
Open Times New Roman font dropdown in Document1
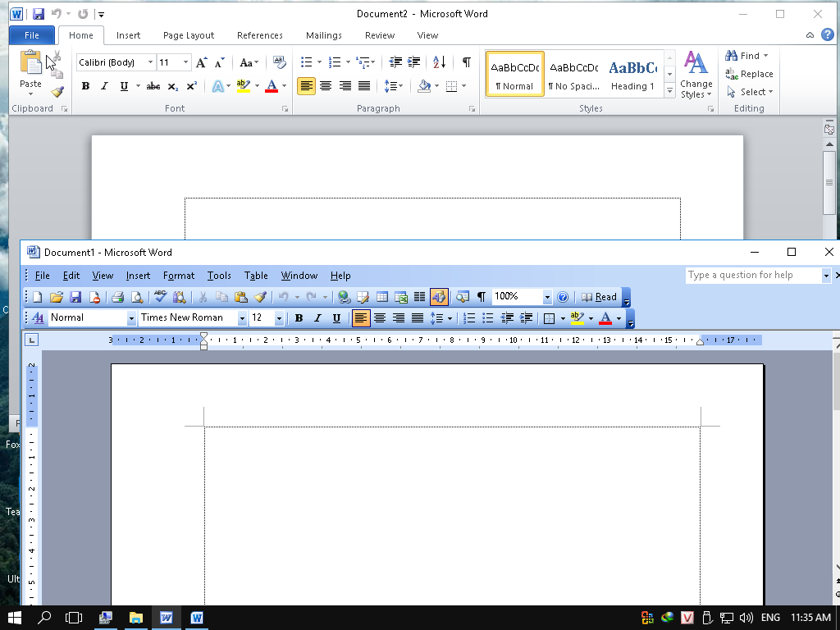point(242,318)
